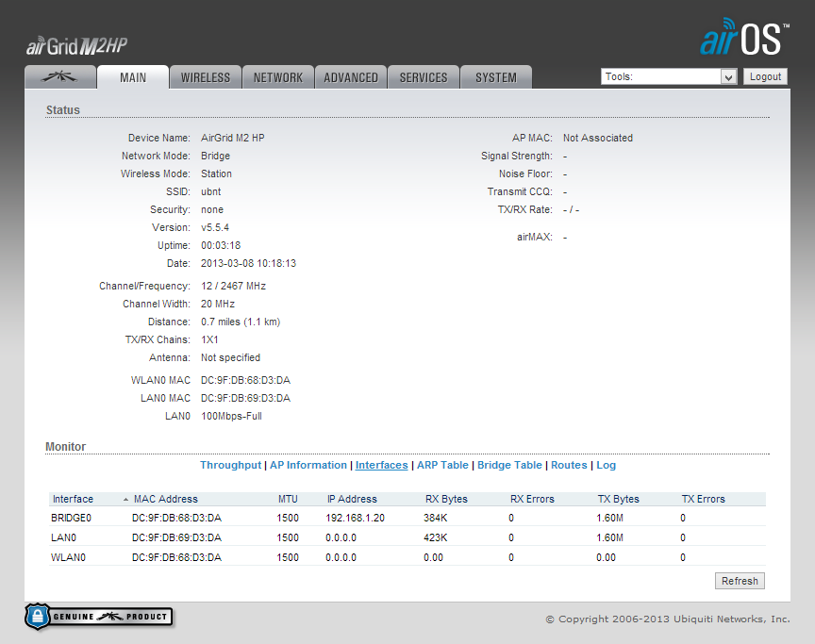Screen dimensions: 815x644
Task: Click the Not Associated AP MAC value
Action: [x=598, y=138]
